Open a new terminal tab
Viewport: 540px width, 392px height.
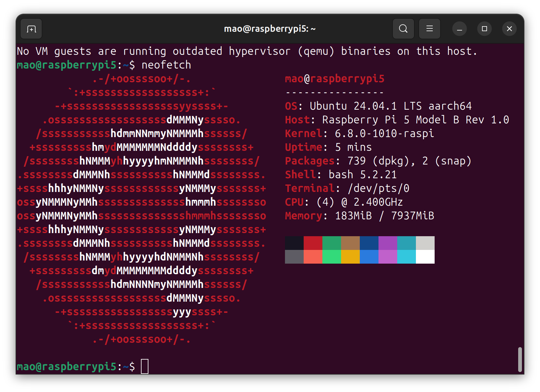click(x=31, y=29)
